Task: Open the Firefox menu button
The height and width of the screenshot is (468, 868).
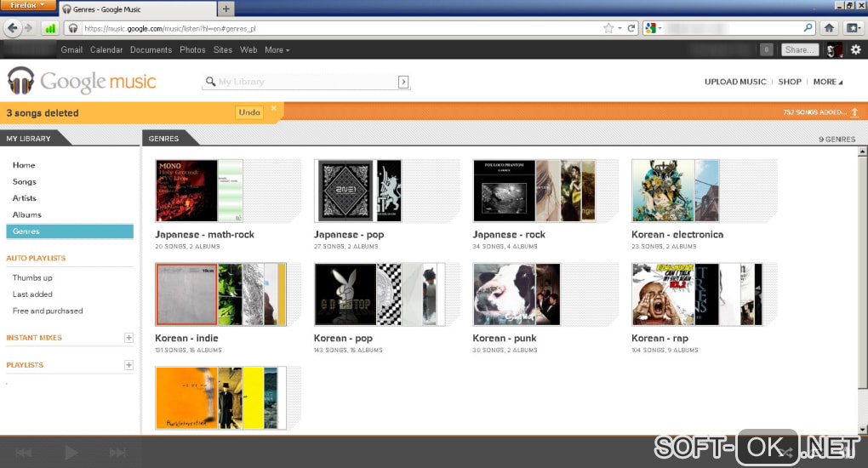Action: (28, 6)
